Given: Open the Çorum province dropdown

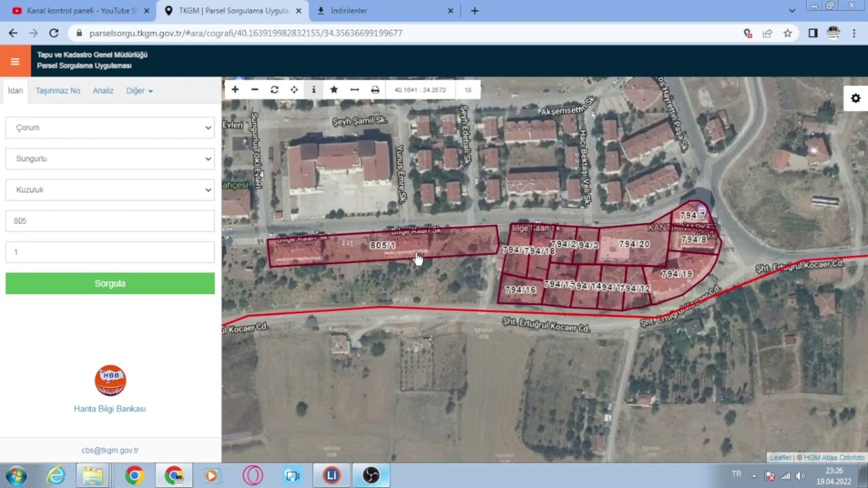Looking at the screenshot, I should click(110, 127).
